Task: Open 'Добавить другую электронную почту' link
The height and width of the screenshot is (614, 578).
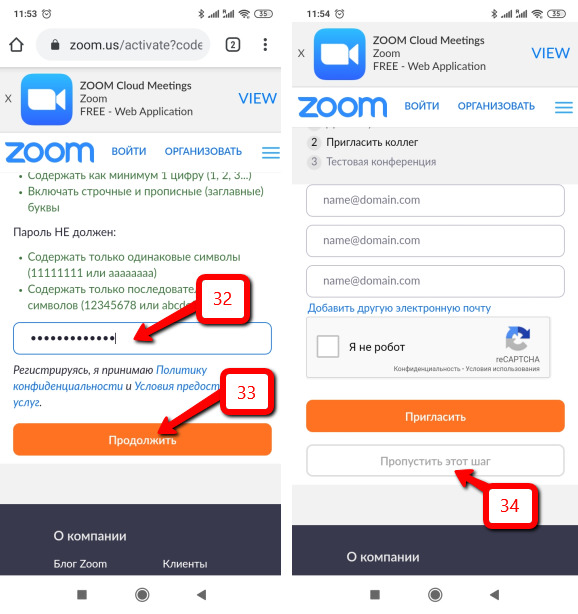Action: [399, 308]
